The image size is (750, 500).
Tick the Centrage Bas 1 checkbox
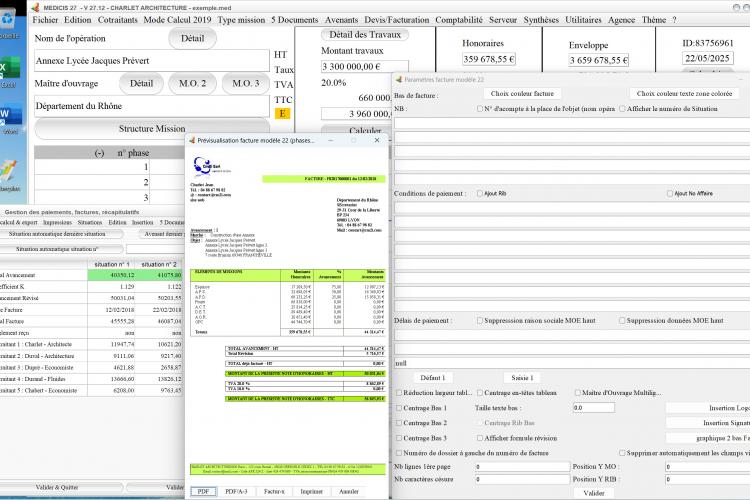tap(399, 408)
